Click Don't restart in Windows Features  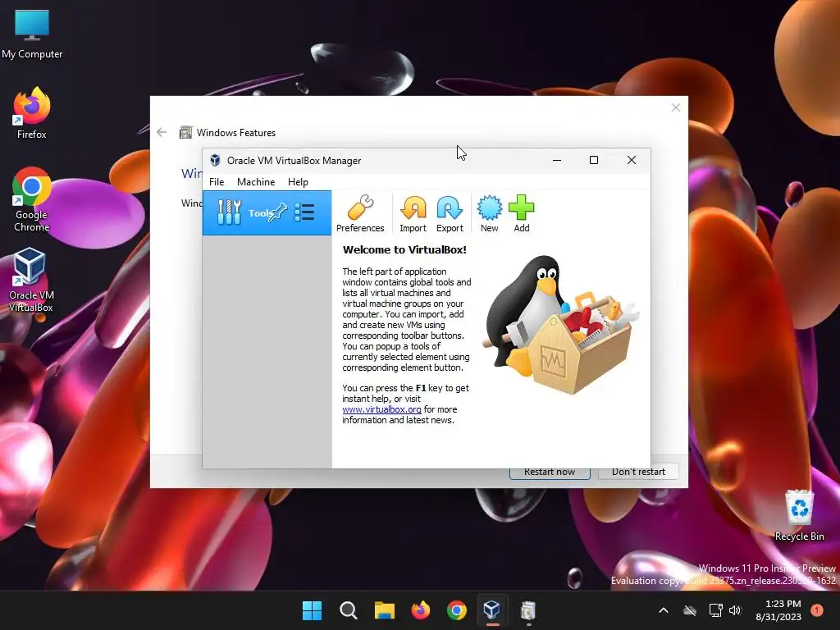[x=638, y=472]
